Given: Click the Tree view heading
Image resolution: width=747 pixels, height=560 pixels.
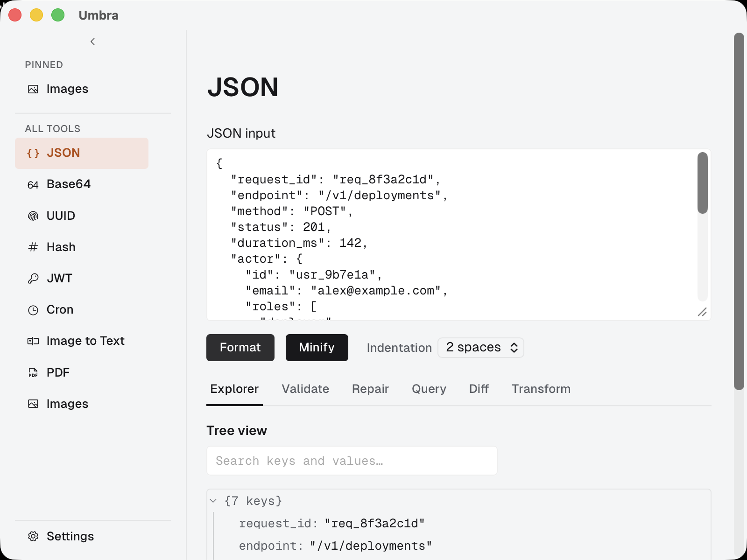Looking at the screenshot, I should 237,431.
